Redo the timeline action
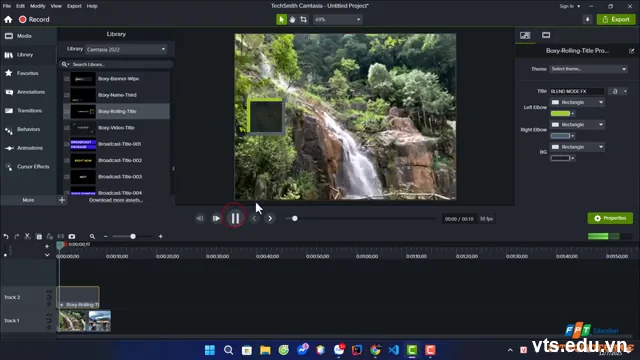Screen dimensions: 640x360 [x=16, y=236]
